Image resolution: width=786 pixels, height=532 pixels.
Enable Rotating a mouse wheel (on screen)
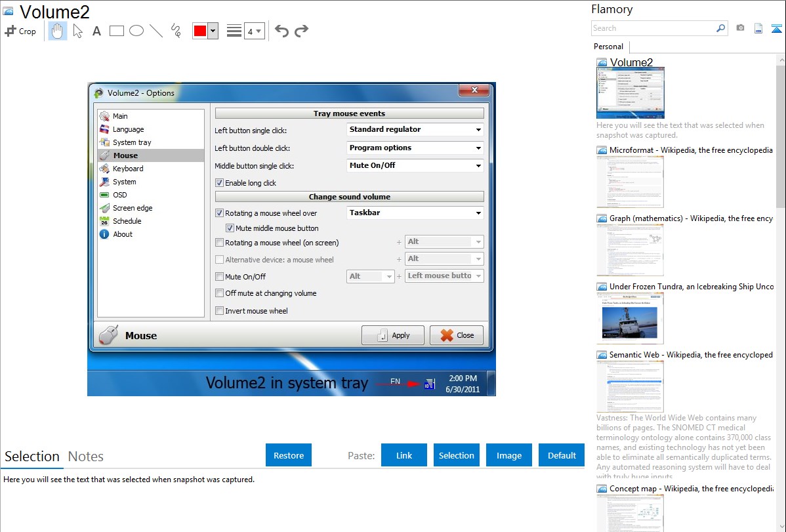219,243
